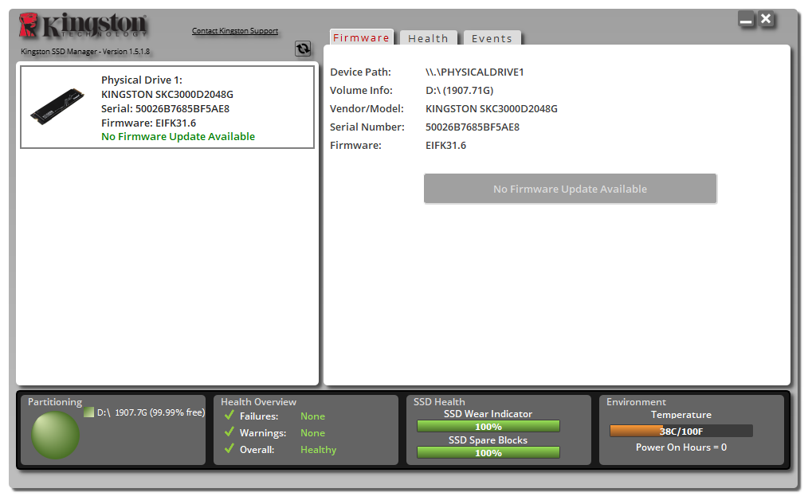The width and height of the screenshot is (812, 504).
Task: Click the SSD Spare Blocks 100% bar
Action: coord(488,453)
